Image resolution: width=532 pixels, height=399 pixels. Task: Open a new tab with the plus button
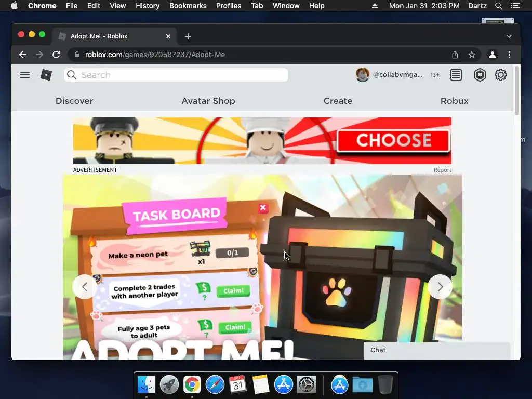(x=188, y=36)
